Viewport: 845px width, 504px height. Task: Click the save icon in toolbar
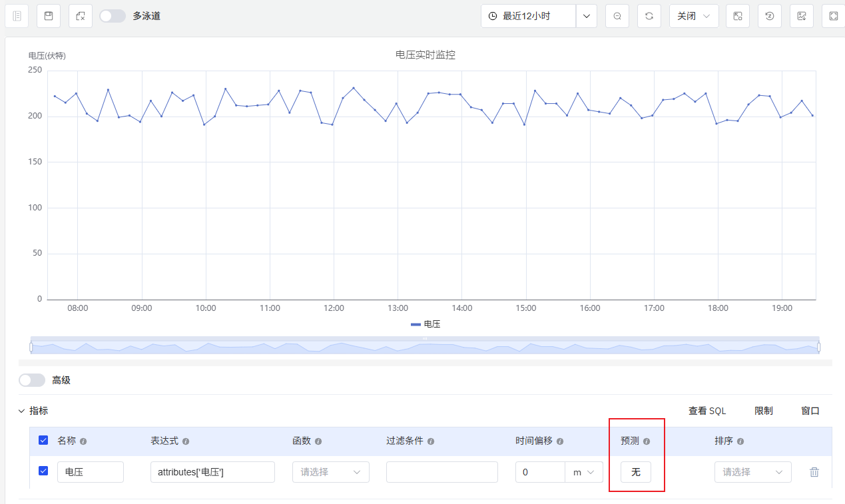pos(49,16)
